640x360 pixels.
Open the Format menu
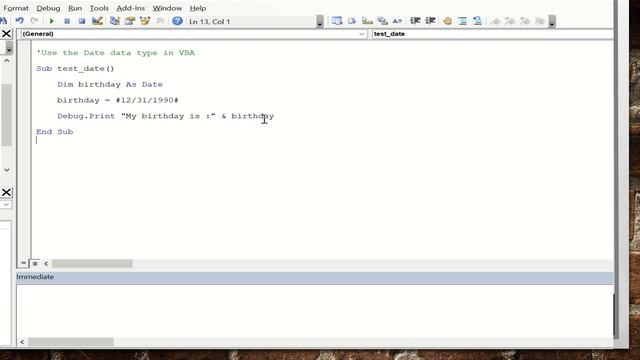(x=16, y=8)
